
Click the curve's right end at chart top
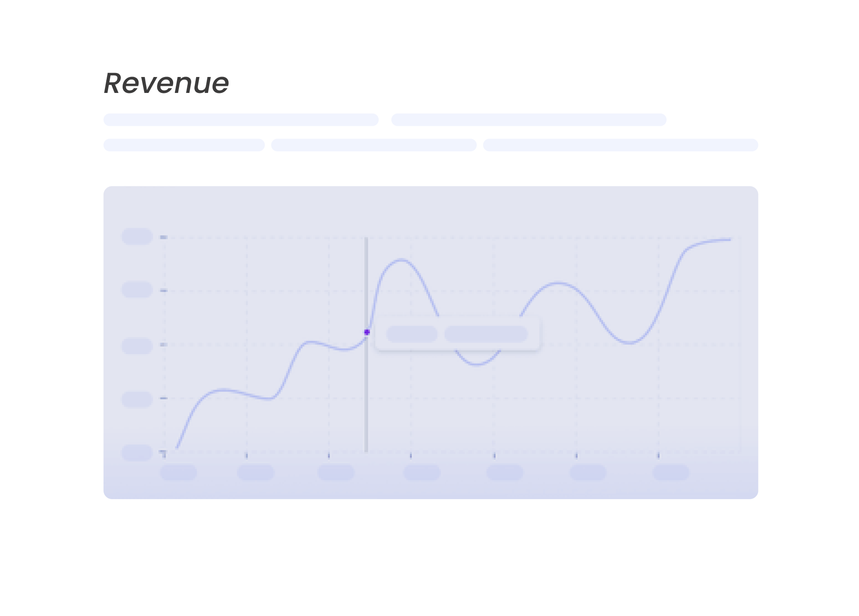pyautogui.click(x=729, y=239)
